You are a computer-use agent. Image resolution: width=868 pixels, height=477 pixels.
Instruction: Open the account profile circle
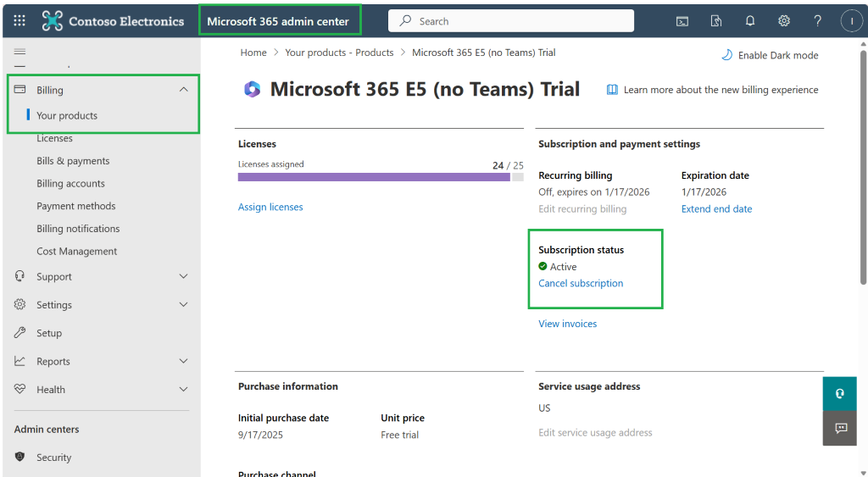(x=851, y=21)
